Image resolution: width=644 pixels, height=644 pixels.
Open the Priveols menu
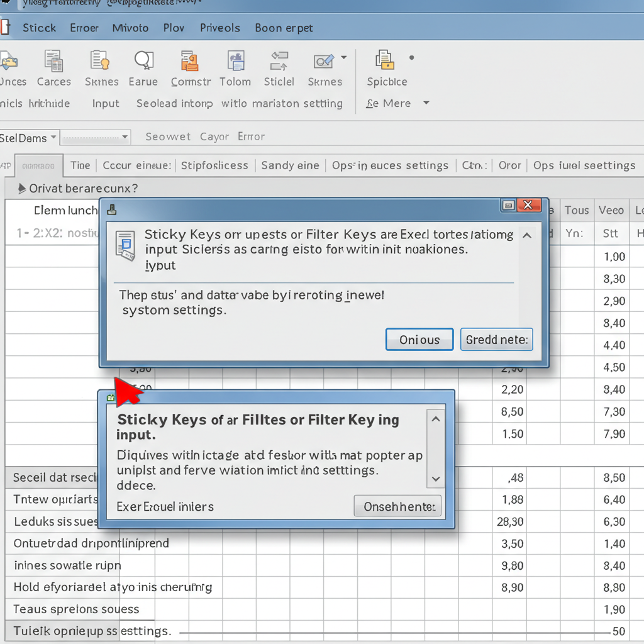219,28
